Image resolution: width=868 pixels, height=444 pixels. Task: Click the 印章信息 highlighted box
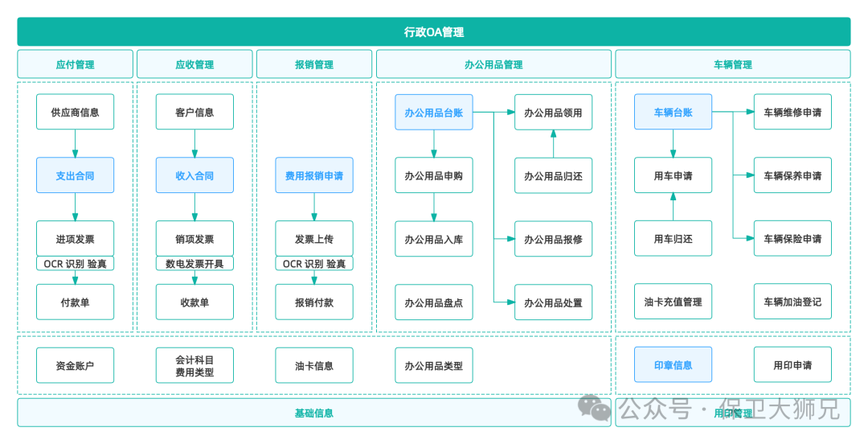(x=673, y=365)
